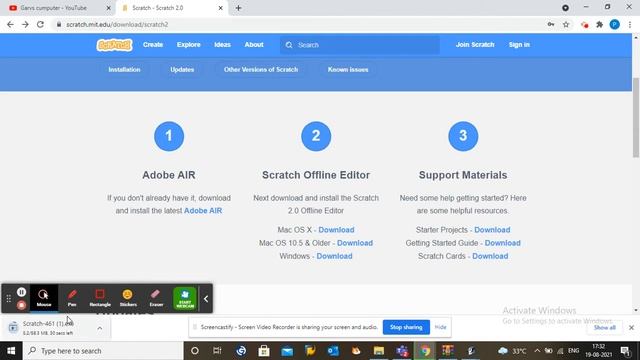This screenshot has height=360, width=640.
Task: Open Outlook from the taskbar
Action: [333, 351]
